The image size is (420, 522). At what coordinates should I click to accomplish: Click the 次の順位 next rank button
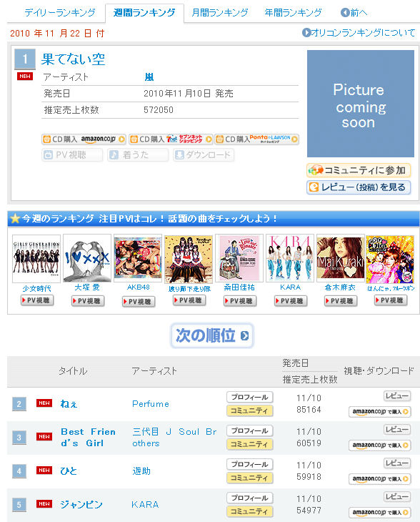pos(212,335)
